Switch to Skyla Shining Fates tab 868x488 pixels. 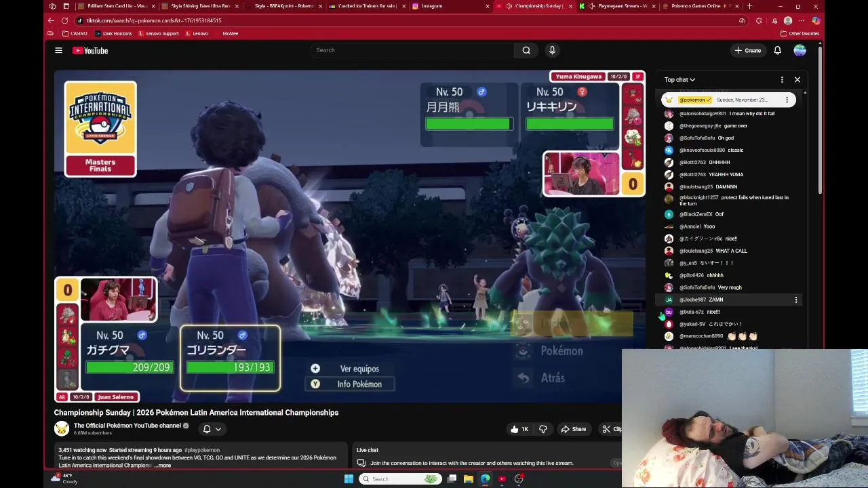(x=199, y=6)
